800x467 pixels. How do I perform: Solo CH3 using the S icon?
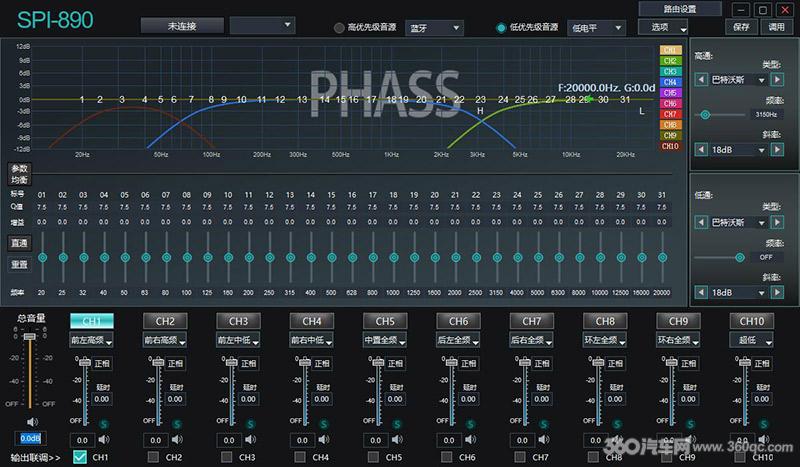(251, 424)
